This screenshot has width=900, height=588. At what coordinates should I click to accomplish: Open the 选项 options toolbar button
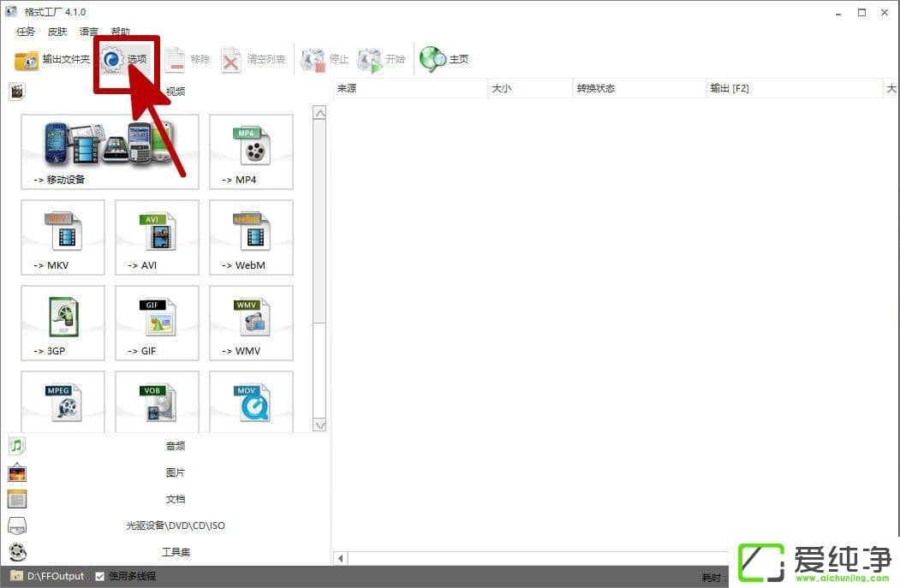pos(126,59)
